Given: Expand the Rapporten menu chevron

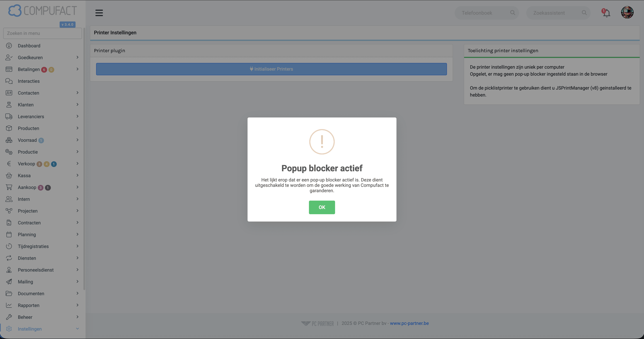Looking at the screenshot, I should (x=78, y=305).
